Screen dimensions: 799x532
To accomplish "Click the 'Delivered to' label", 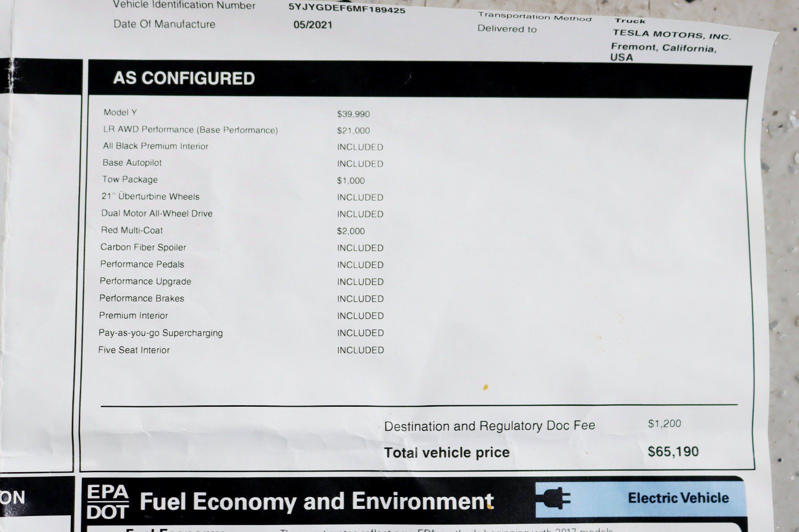I will [x=507, y=28].
